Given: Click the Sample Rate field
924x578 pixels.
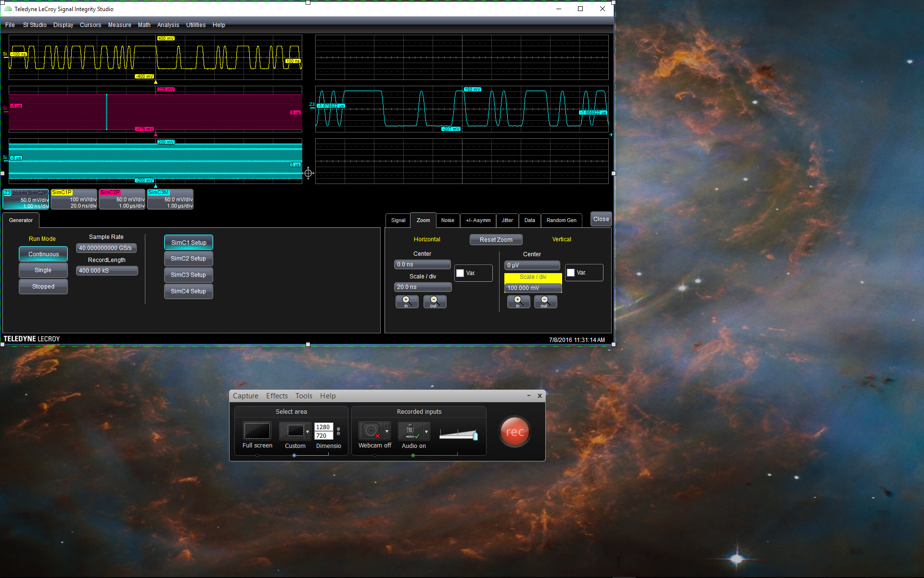Looking at the screenshot, I should coord(106,248).
